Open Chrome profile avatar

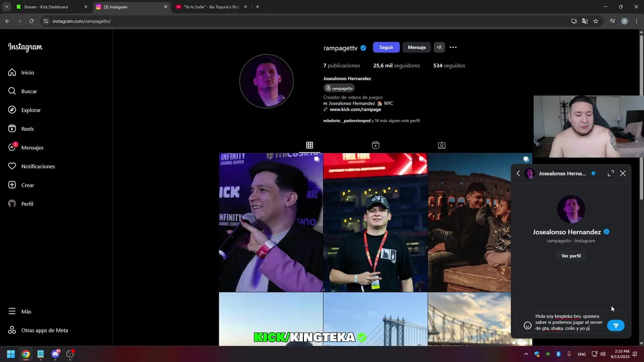(x=624, y=21)
